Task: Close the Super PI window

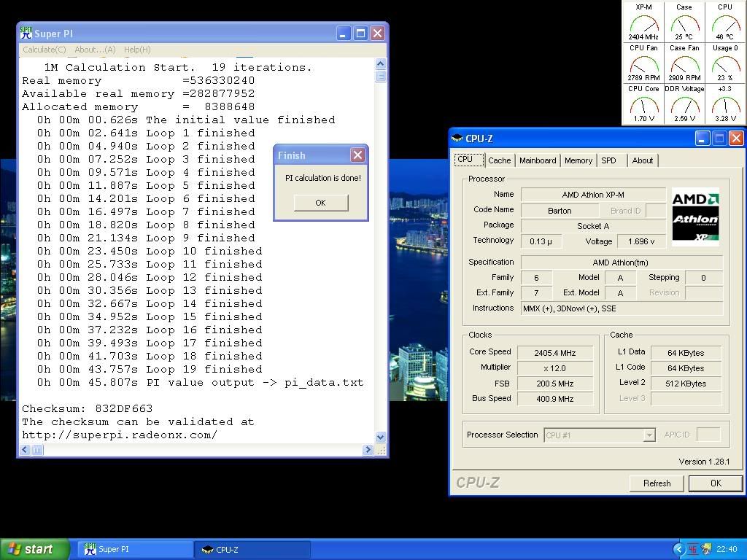Action: 377,34
